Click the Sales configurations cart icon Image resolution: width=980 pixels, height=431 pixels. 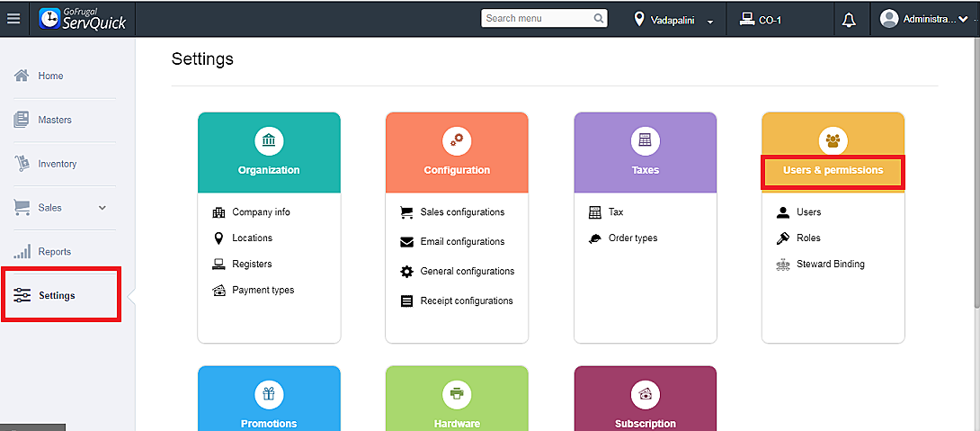(x=407, y=212)
